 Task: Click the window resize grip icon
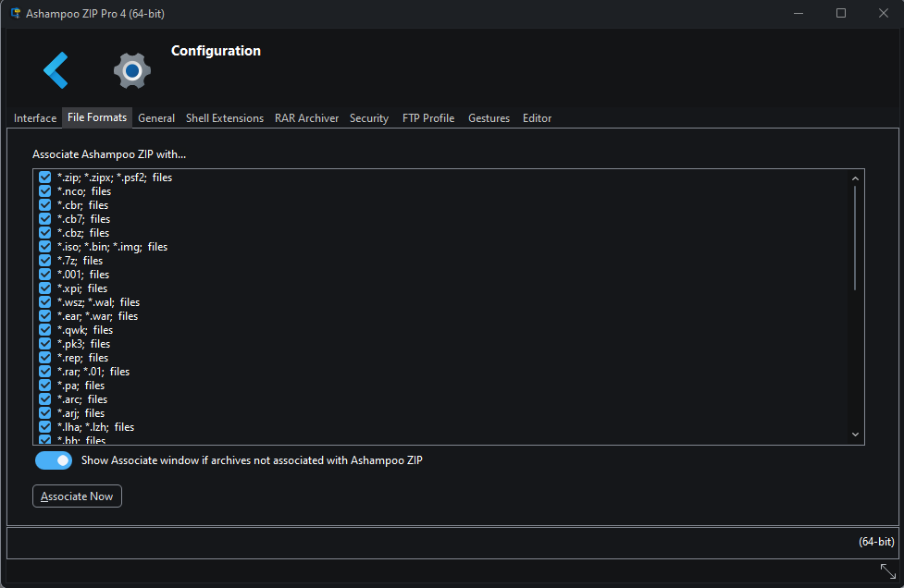pyautogui.click(x=888, y=571)
